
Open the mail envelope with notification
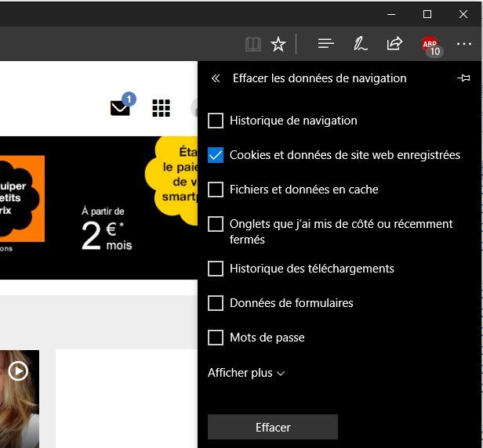(x=121, y=107)
